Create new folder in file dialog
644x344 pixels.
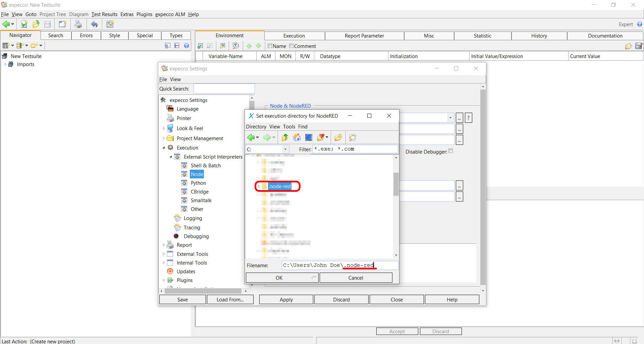(338, 137)
